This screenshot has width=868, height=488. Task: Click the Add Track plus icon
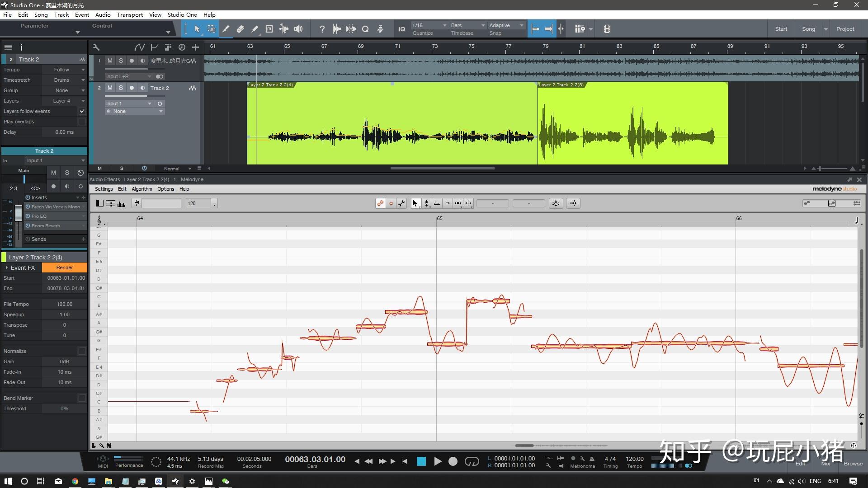pyautogui.click(x=195, y=47)
